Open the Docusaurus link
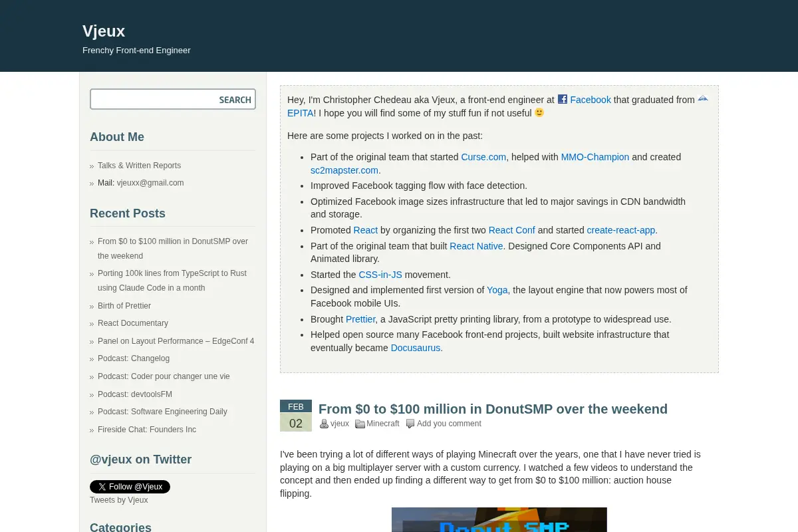 point(416,348)
